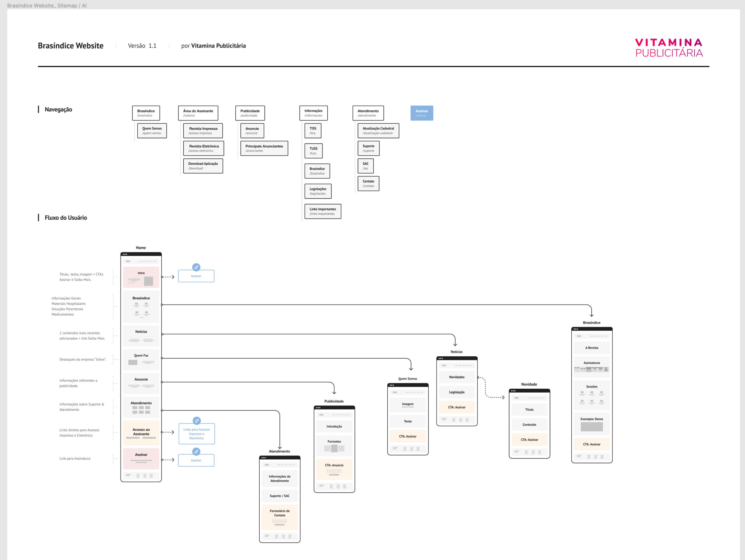Image resolution: width=745 pixels, height=560 pixels.
Task: Select Principais Anunciantes navigation box
Action: pos(264,148)
